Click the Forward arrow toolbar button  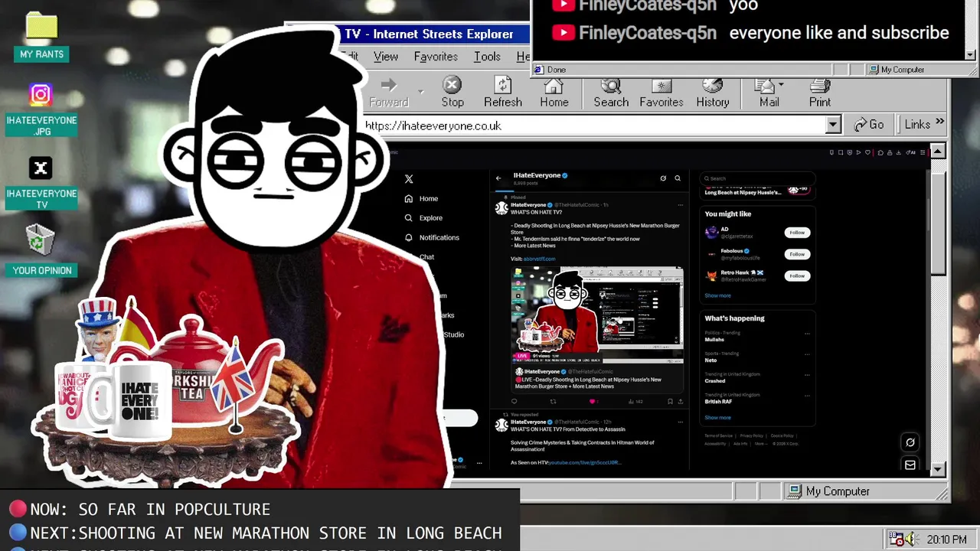[389, 93]
